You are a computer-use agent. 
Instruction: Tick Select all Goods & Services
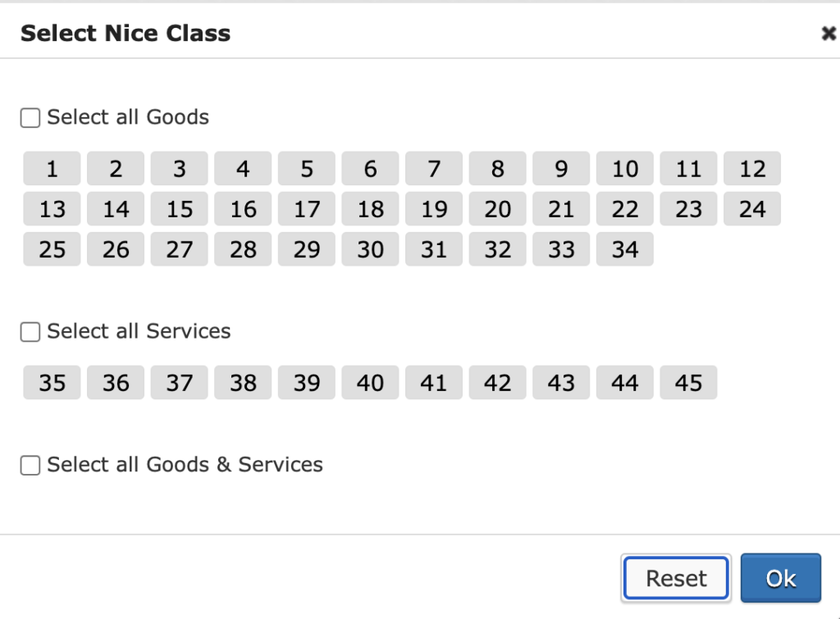30,465
